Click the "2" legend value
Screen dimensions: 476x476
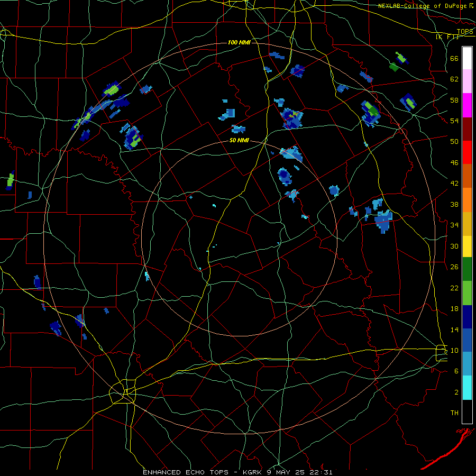click(456, 392)
